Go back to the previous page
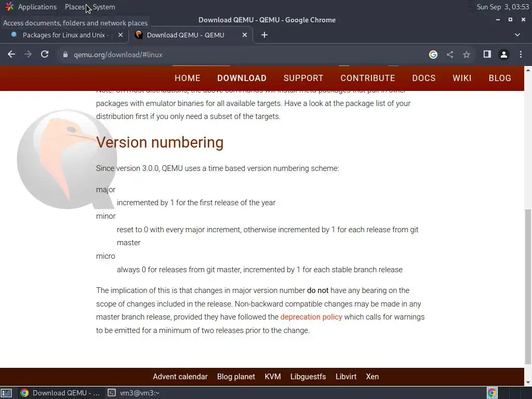Image resolution: width=532 pixels, height=399 pixels. tap(11, 54)
